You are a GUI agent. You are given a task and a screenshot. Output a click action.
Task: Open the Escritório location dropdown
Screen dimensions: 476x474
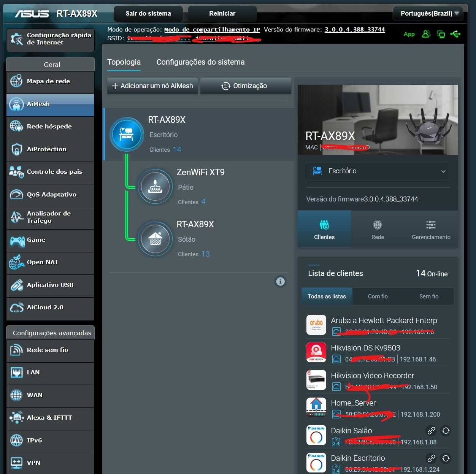pos(378,171)
